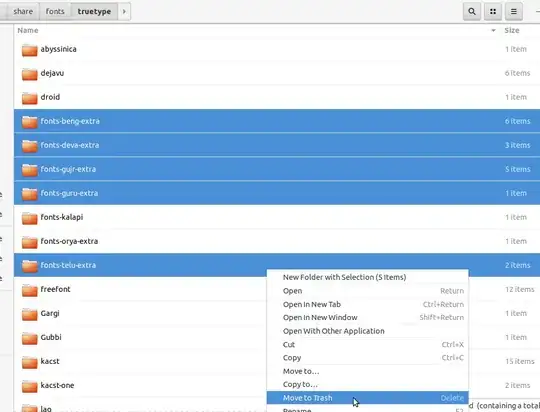Click the Gubbi folder icon

coord(30,338)
